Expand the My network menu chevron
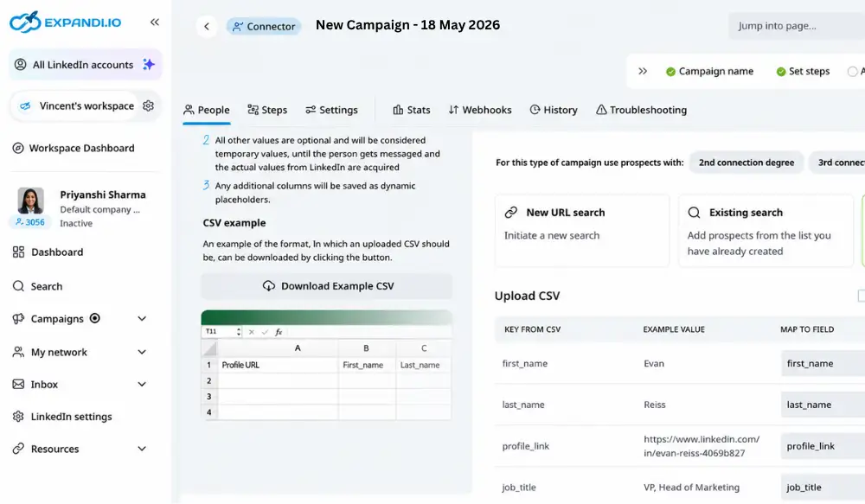 [142, 352]
